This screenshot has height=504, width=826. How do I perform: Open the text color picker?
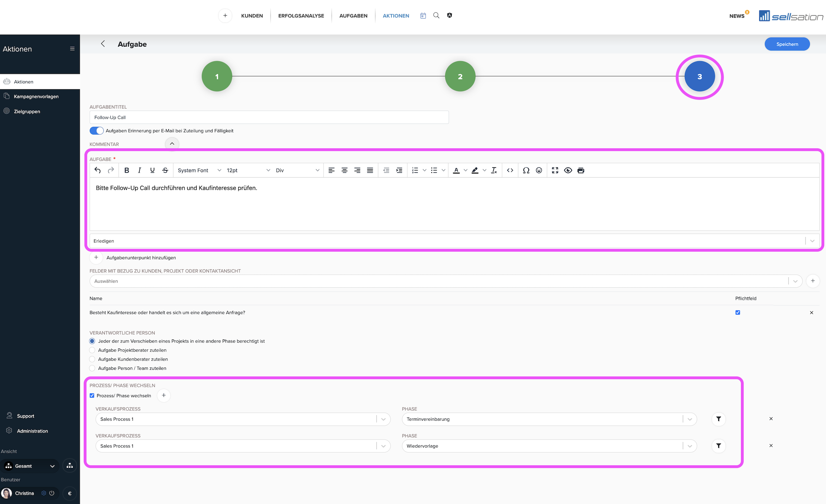pos(456,170)
